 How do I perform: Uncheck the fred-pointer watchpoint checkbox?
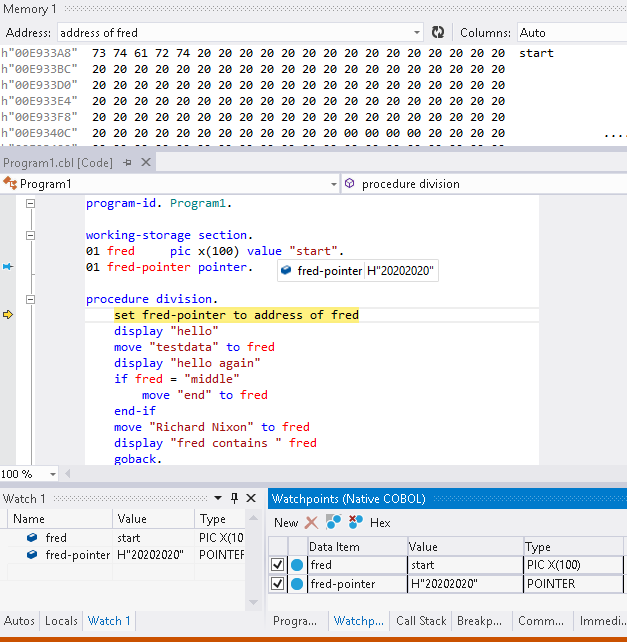(278, 584)
